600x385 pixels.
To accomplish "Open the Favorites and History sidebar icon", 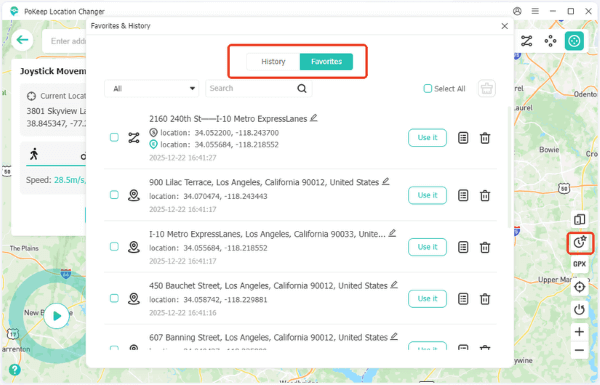I will pyautogui.click(x=580, y=242).
